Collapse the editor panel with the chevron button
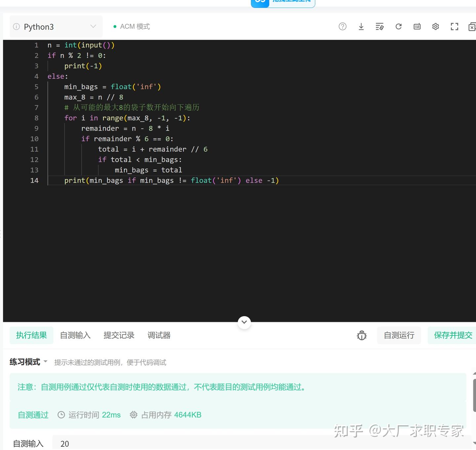The image size is (476, 450). [x=244, y=322]
